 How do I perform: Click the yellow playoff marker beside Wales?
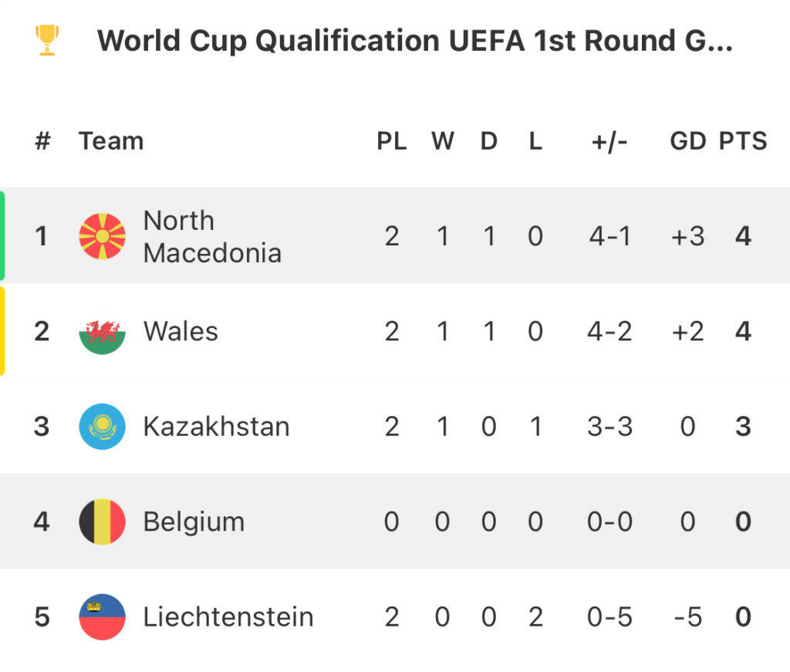pos(2,331)
